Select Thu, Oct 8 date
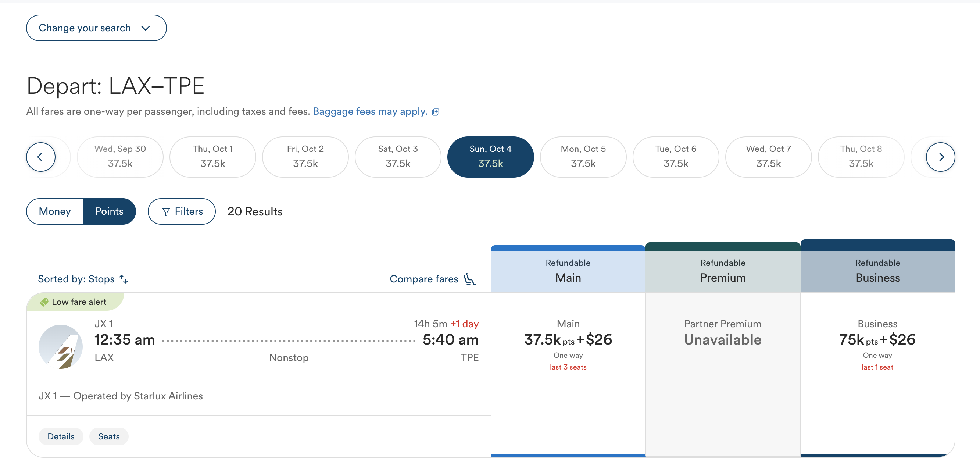This screenshot has height=467, width=980. click(861, 157)
